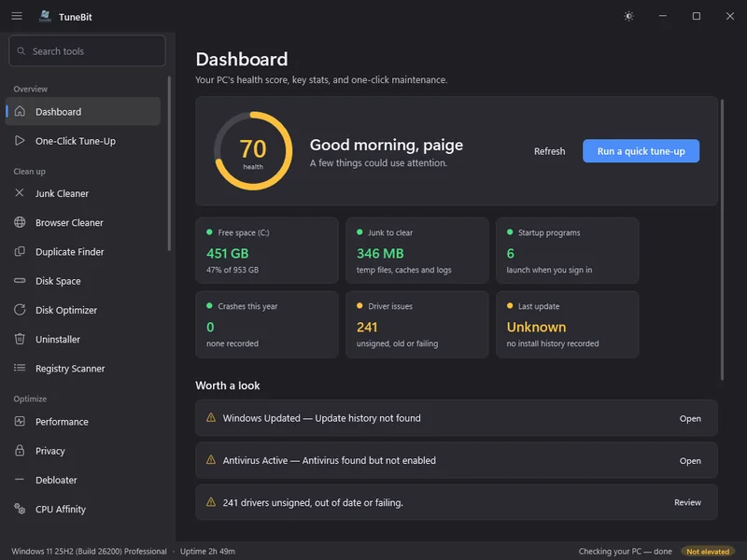
Task: Click the Privacy padlock icon
Action: point(20,451)
